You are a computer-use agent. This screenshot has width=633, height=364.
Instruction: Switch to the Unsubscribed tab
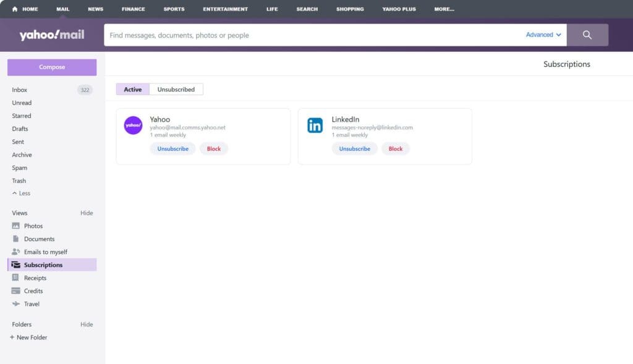click(176, 90)
